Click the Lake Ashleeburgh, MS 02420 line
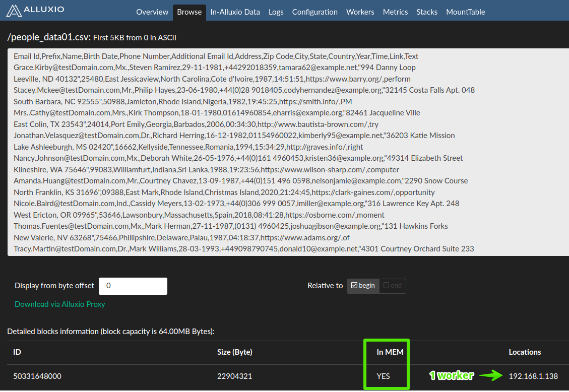This screenshot has width=569, height=392. pyautogui.click(x=188, y=147)
